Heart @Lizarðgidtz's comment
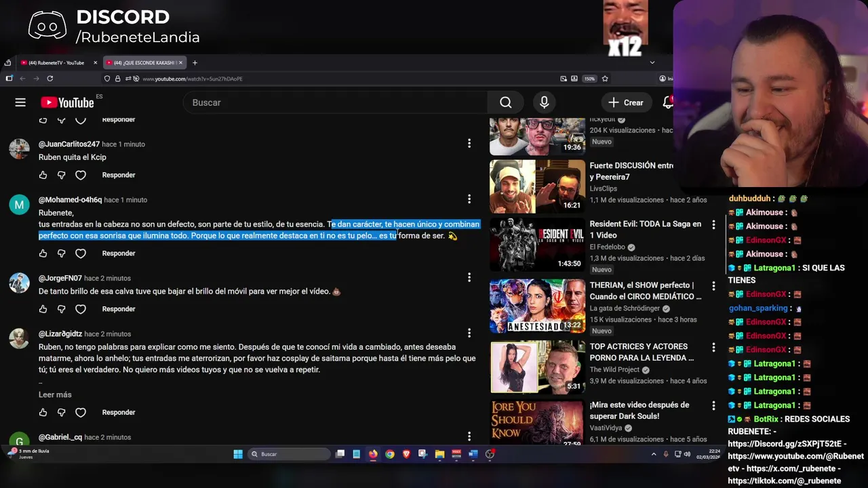This screenshot has width=868, height=488. pos(81,412)
